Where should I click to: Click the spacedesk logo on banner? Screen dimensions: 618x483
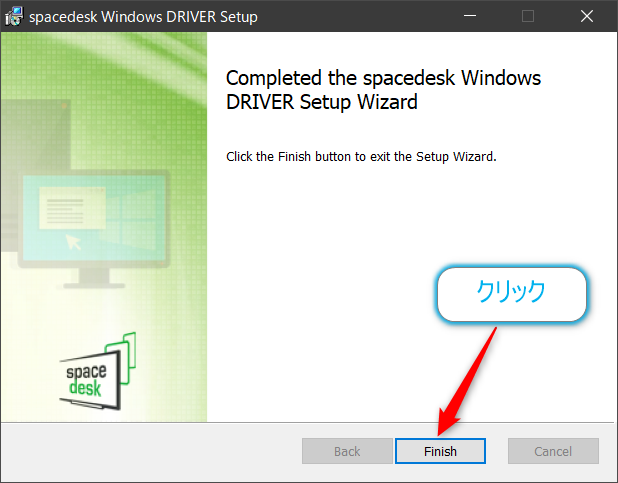tap(98, 371)
